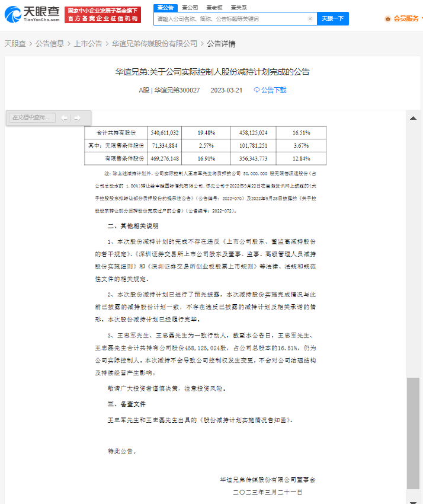Click the 公告详情 breadcrumb text
Viewport: 423px width, 504px height.
point(221,44)
